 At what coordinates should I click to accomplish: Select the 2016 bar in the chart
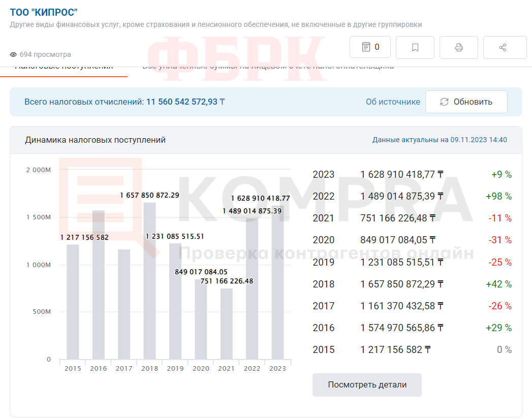[x=99, y=289]
